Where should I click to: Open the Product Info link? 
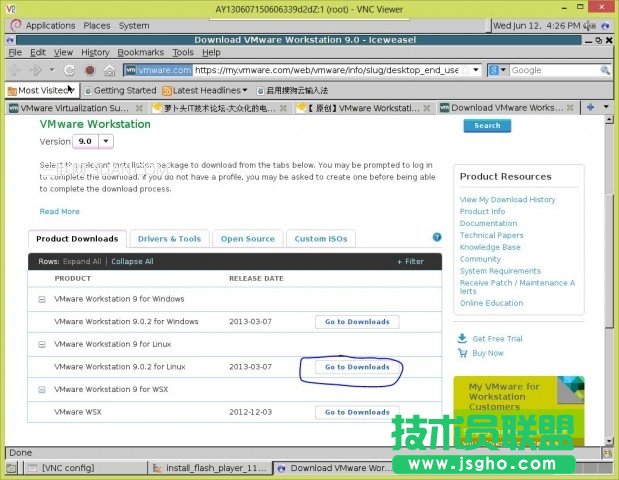482,212
